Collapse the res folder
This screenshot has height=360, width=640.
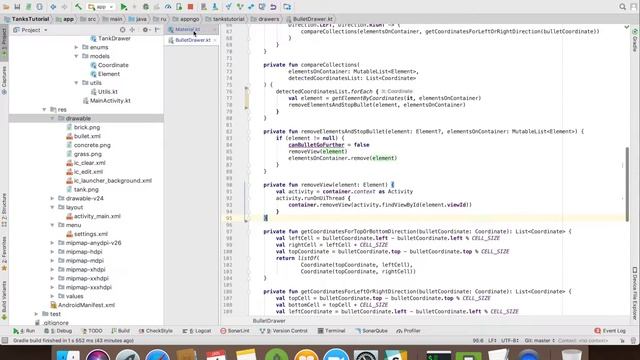[44, 109]
